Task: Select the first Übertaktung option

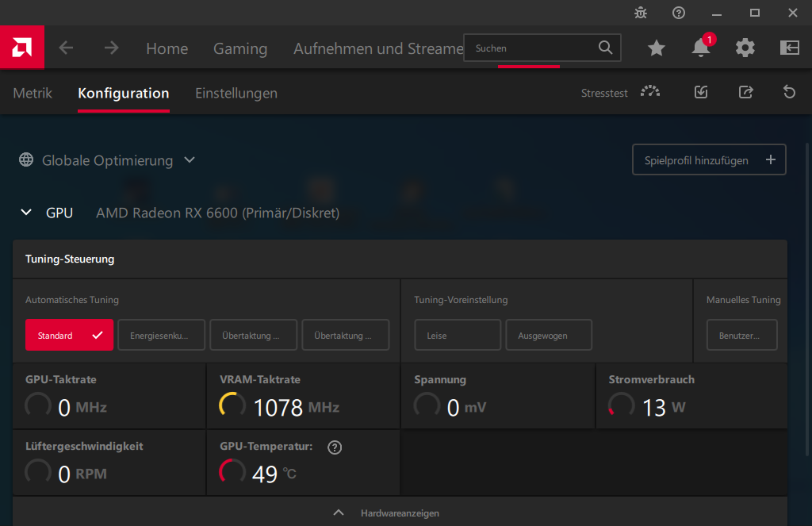Action: click(x=253, y=336)
